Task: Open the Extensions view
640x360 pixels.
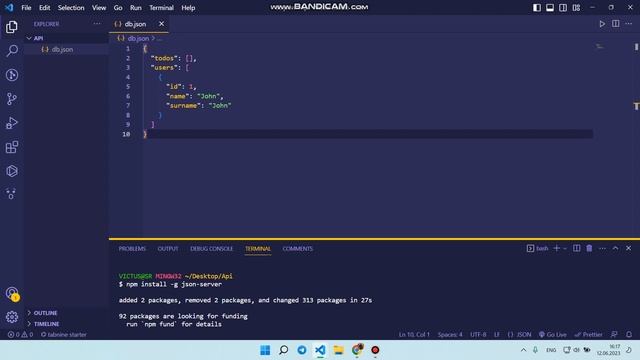Action: click(x=12, y=147)
